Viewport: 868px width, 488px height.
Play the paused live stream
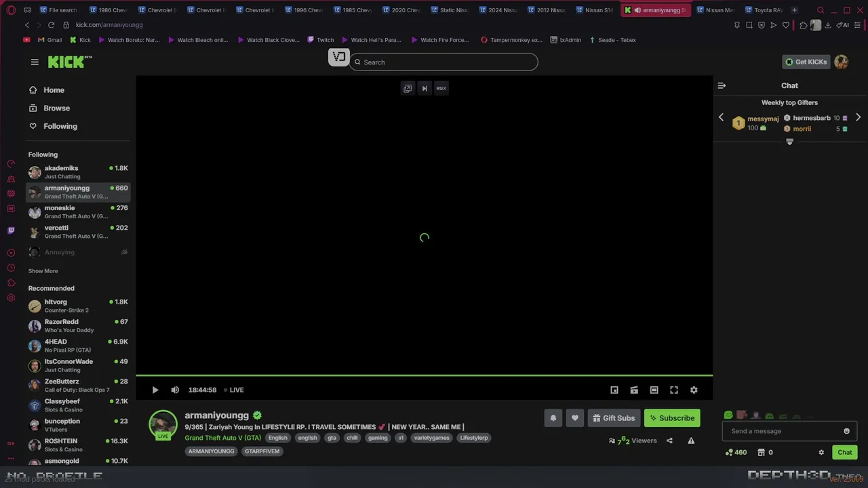tap(155, 390)
